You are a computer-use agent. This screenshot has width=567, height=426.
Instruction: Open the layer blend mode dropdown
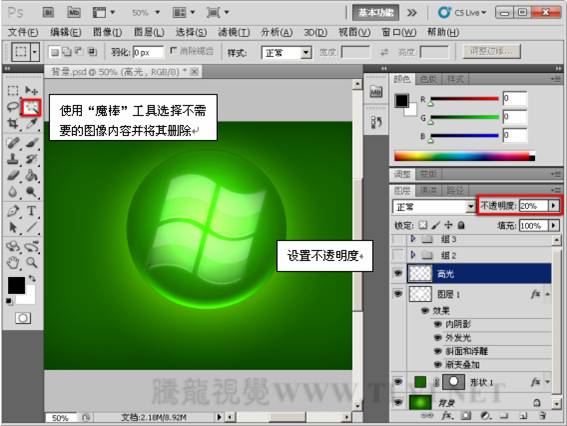tap(470, 206)
